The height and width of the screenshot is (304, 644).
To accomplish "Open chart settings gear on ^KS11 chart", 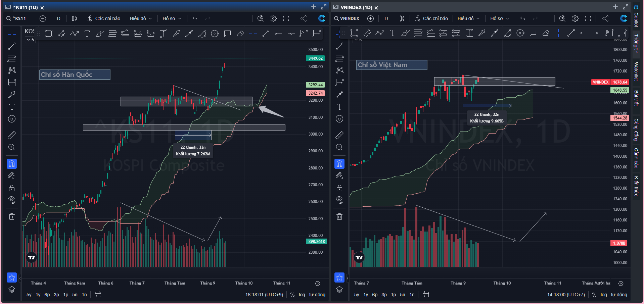I will coord(273,18).
